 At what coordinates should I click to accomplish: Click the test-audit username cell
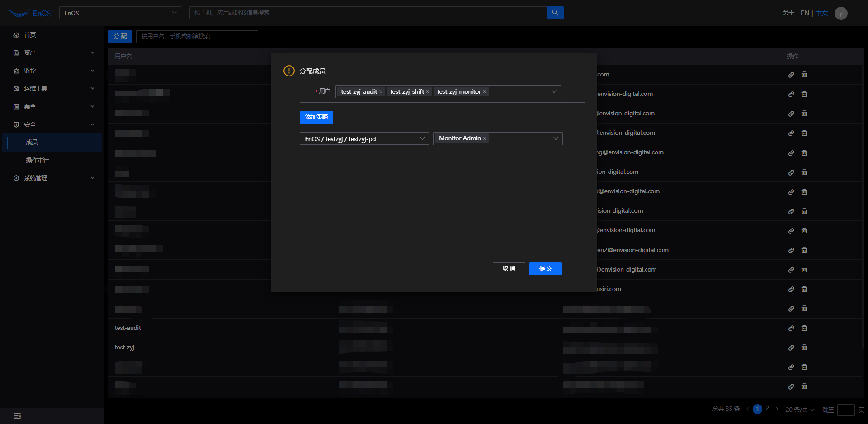coord(128,328)
